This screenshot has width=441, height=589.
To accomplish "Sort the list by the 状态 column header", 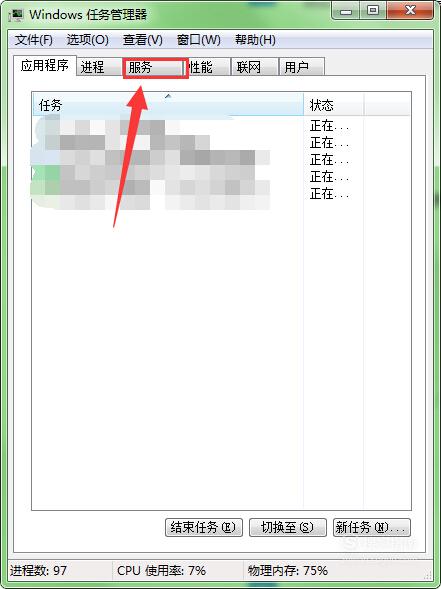I will click(x=334, y=105).
